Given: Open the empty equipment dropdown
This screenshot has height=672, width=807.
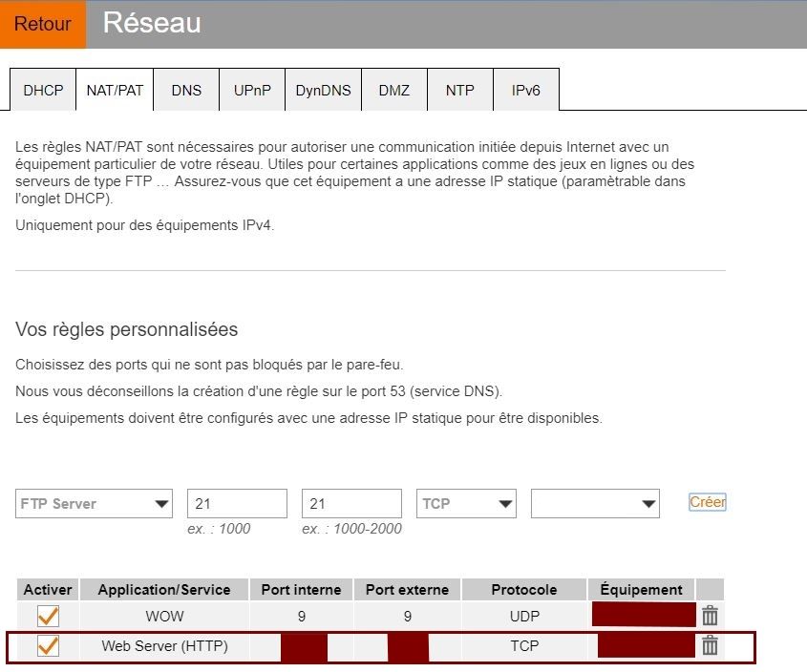Looking at the screenshot, I should [595, 504].
